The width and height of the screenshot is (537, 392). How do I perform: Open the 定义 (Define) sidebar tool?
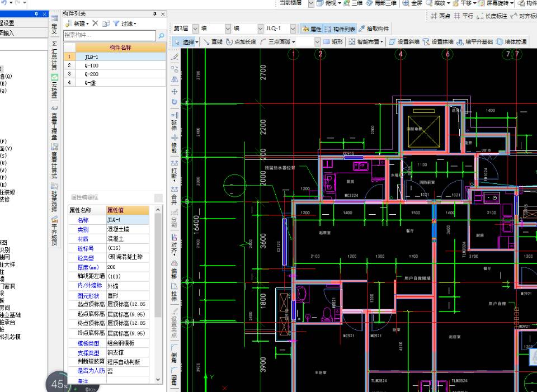pyautogui.click(x=54, y=25)
